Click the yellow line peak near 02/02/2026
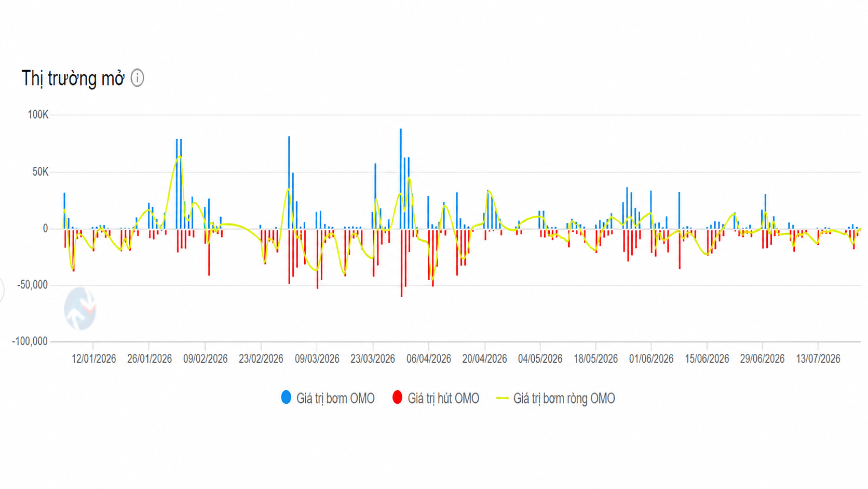Image resolution: width=868 pixels, height=489 pixels. [180, 156]
